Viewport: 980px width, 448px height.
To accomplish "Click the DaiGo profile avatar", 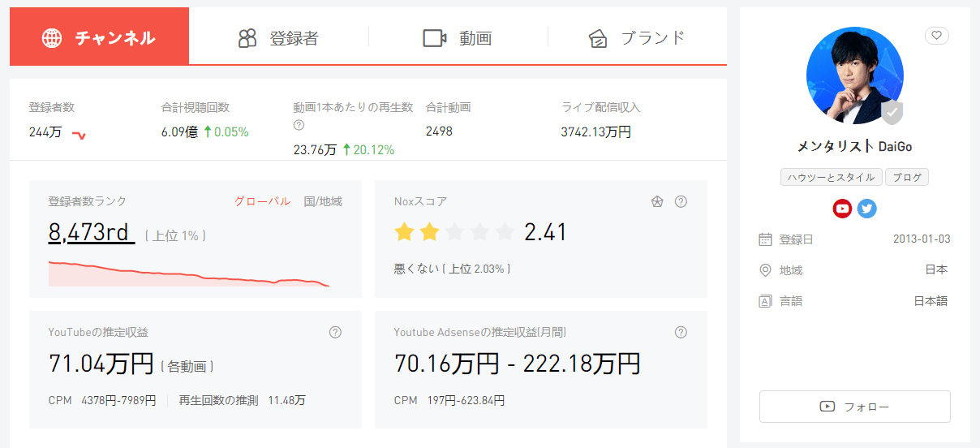I will coord(855,75).
